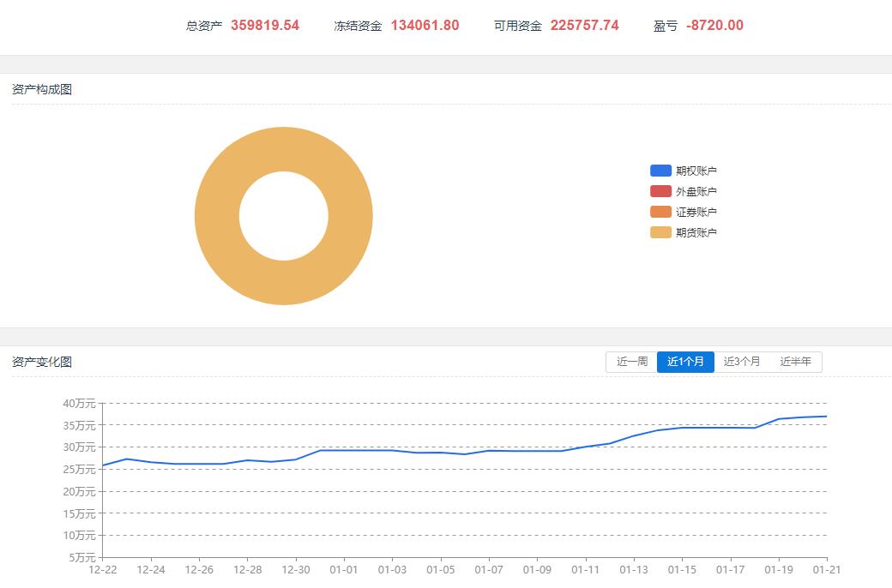Screen dimensions: 892x588
Task: Click the 01-01 x-axis date label
Action: click(x=344, y=569)
